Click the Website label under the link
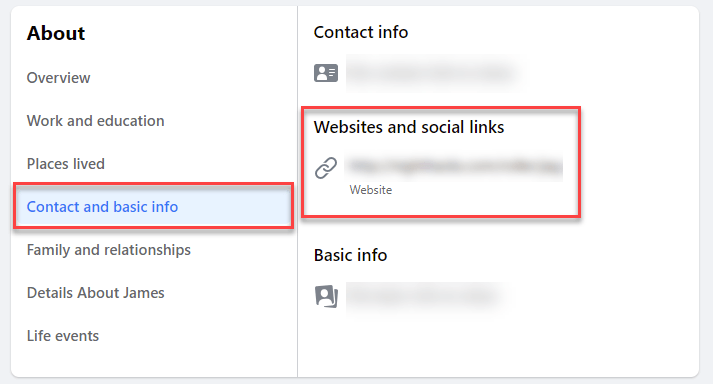The image size is (713, 384). [371, 190]
